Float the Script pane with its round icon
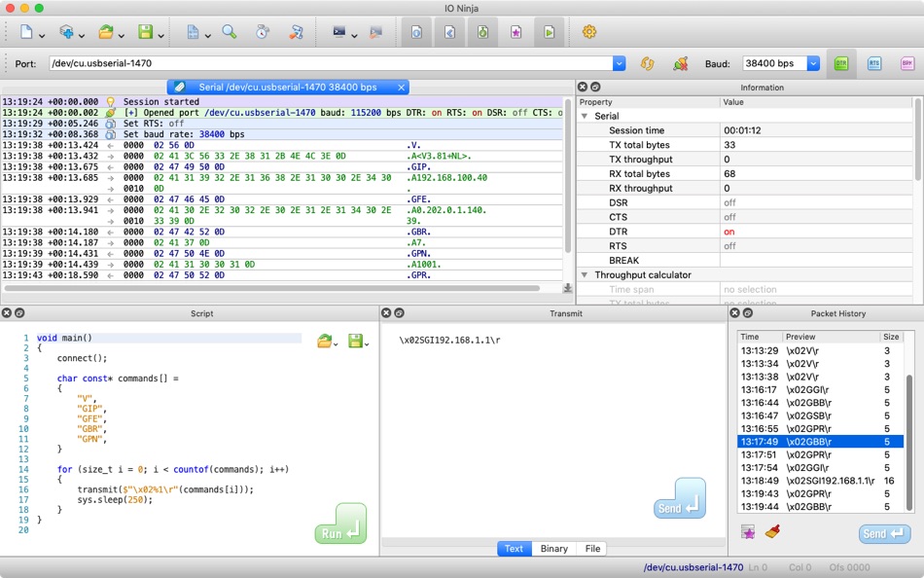Image resolution: width=924 pixels, height=578 pixels. coord(19,313)
